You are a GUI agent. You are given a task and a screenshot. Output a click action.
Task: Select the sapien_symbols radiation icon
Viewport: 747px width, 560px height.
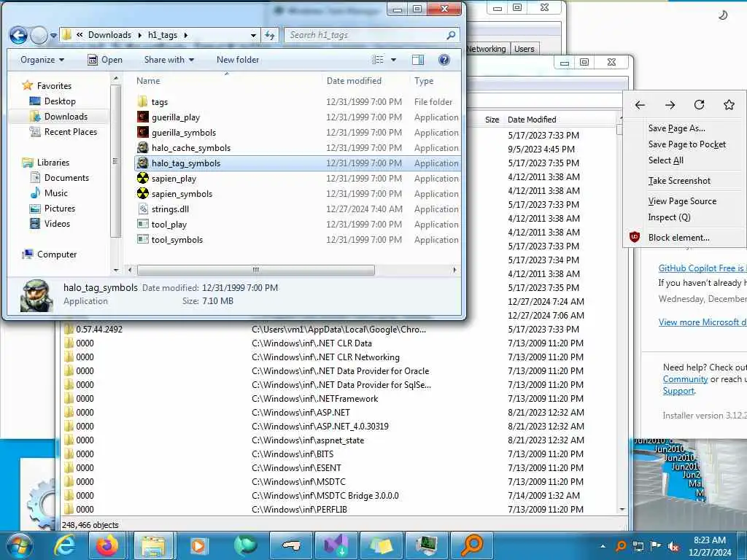click(x=142, y=193)
